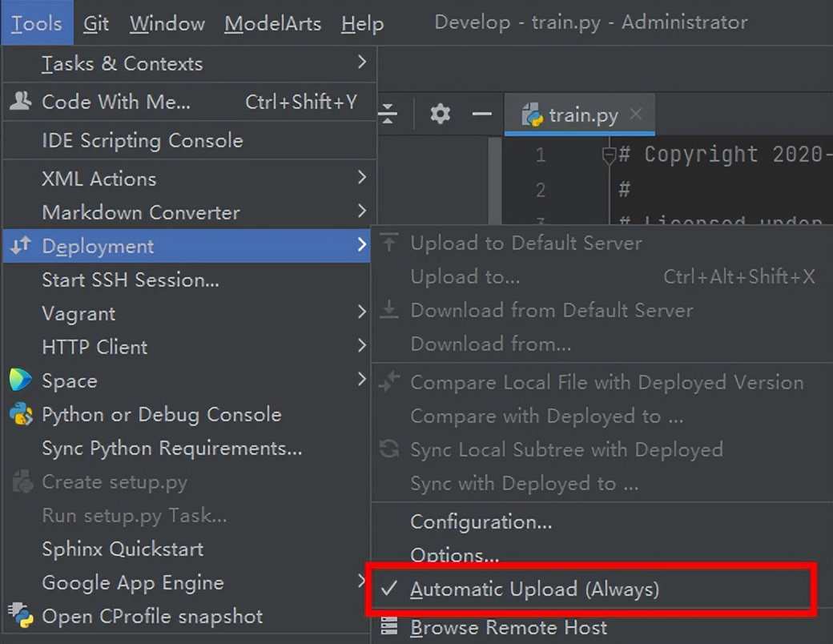Switch to the train.py tab
The height and width of the screenshot is (644, 833).
582,115
